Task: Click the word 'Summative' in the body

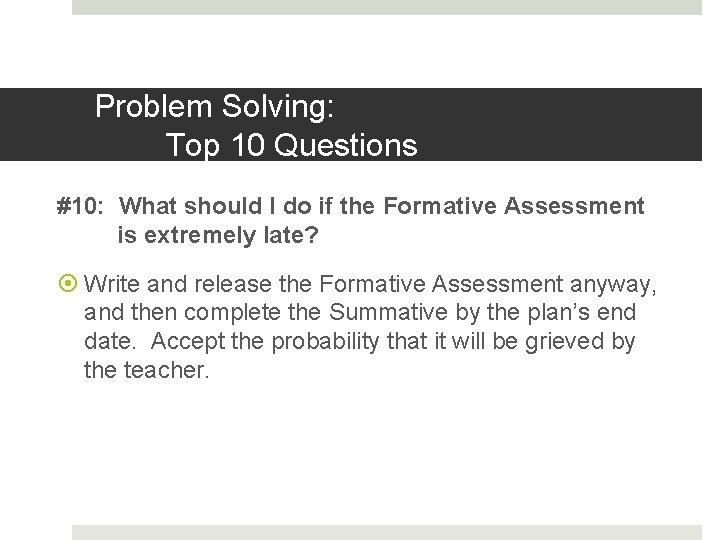Action: pyautogui.click(x=388, y=312)
